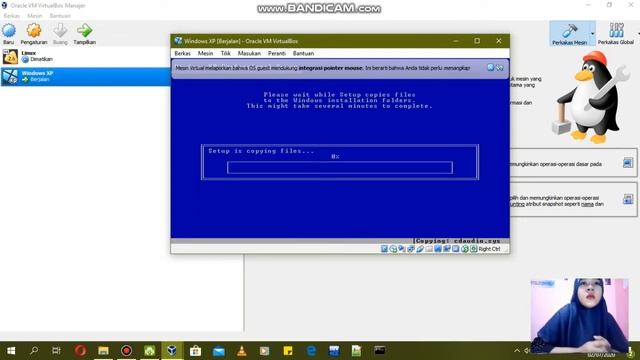Dismiss the mouse integration notification icon

(491, 68)
